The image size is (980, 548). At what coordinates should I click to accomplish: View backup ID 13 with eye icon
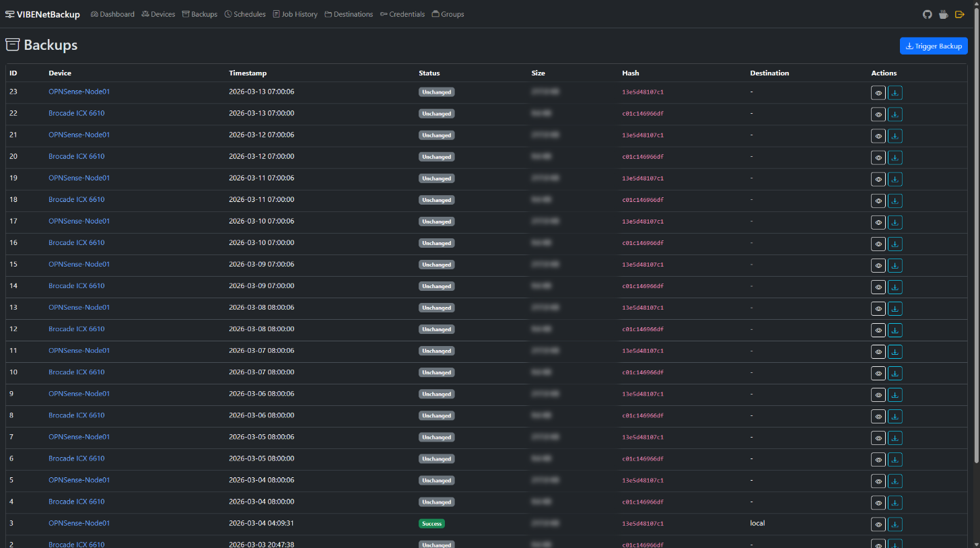point(878,308)
